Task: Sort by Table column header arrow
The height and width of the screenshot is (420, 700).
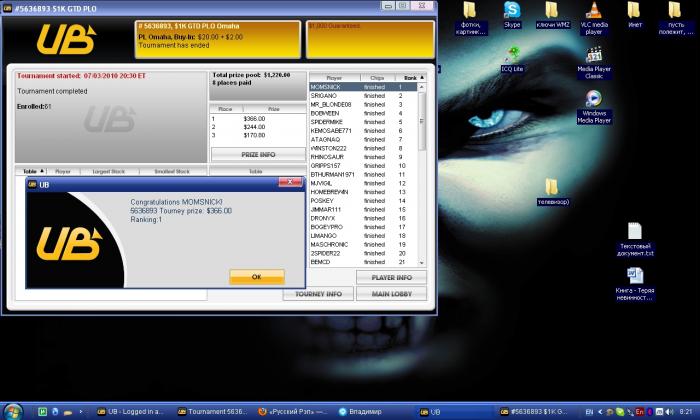Action: [33, 171]
